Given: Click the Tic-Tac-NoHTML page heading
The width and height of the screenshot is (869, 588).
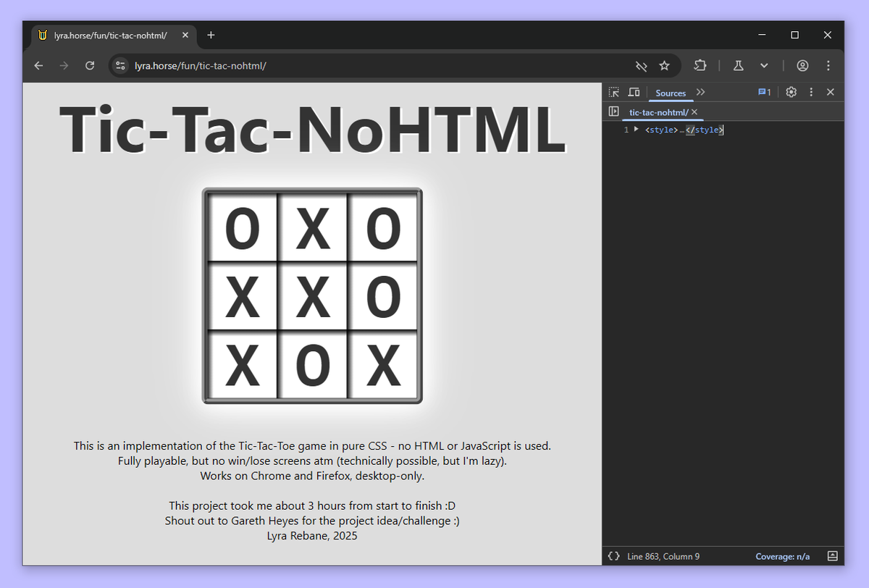Looking at the screenshot, I should 312,129.
